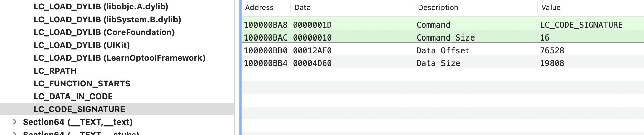Select the LC_RPATH load command
Screen dimensions: 644x135
55,71
